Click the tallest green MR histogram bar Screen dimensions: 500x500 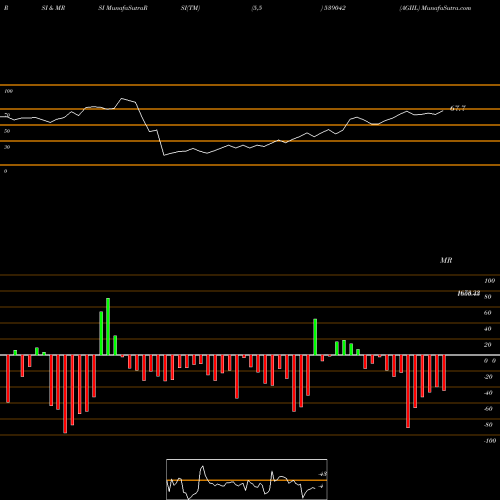pos(108,327)
